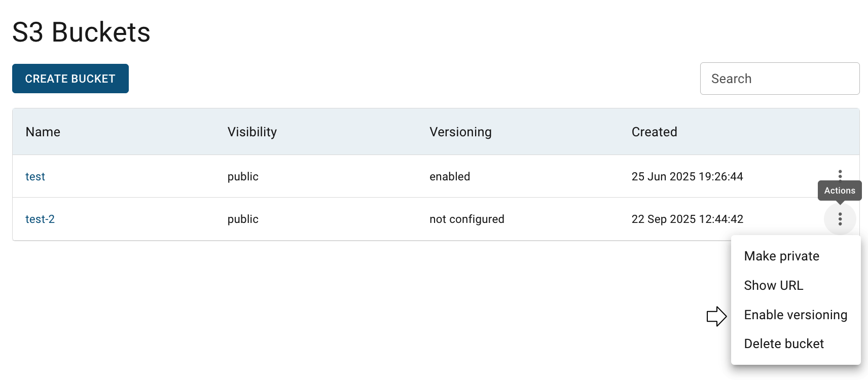
Task: Open the kebab menu for test bucket
Action: pos(840,175)
